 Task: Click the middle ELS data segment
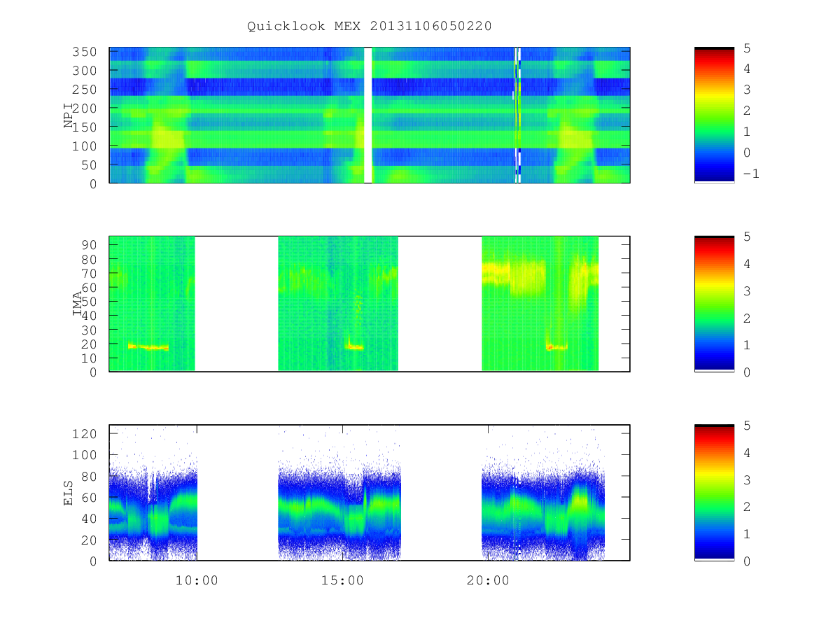[339, 493]
